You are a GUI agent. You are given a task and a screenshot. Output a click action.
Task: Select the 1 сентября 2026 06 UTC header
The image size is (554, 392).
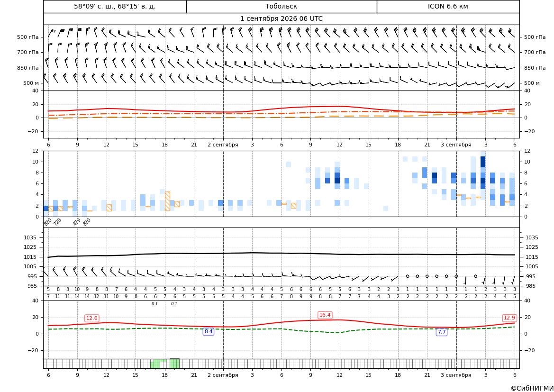(x=281, y=19)
